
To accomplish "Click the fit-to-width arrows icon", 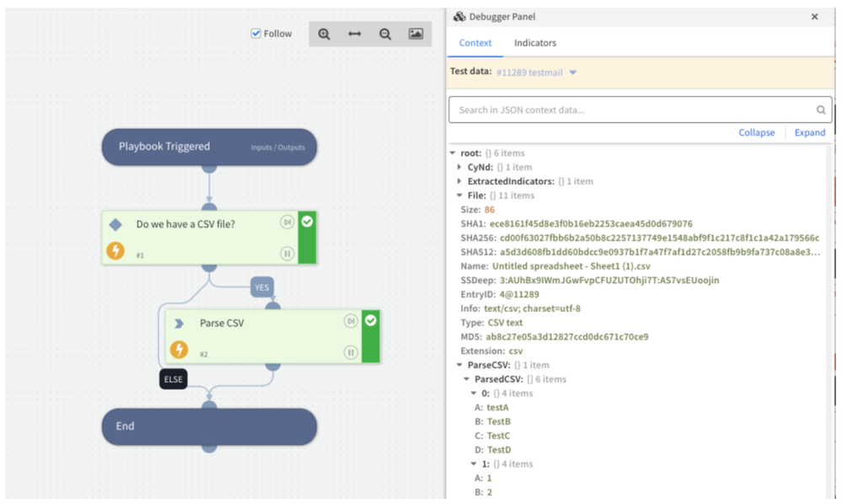I will point(355,34).
